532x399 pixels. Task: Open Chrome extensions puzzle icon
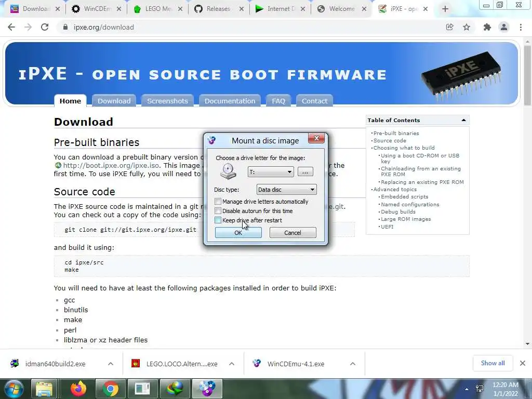(x=487, y=27)
